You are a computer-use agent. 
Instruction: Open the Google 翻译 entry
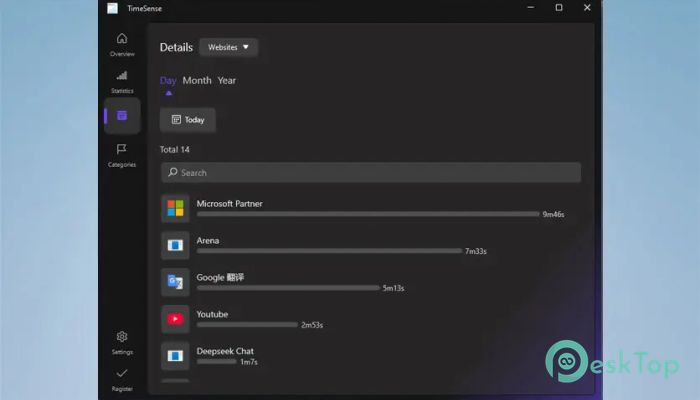tap(371, 282)
